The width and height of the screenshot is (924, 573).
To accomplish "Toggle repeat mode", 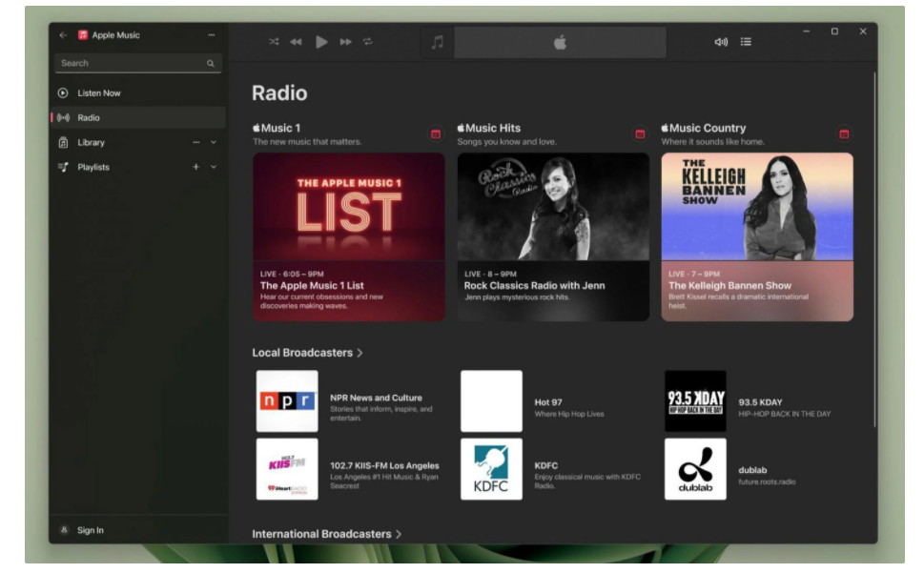I will click(368, 42).
